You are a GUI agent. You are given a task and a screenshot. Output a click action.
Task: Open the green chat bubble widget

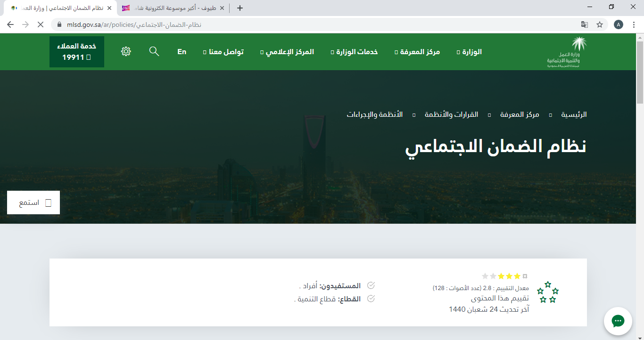coord(618,321)
